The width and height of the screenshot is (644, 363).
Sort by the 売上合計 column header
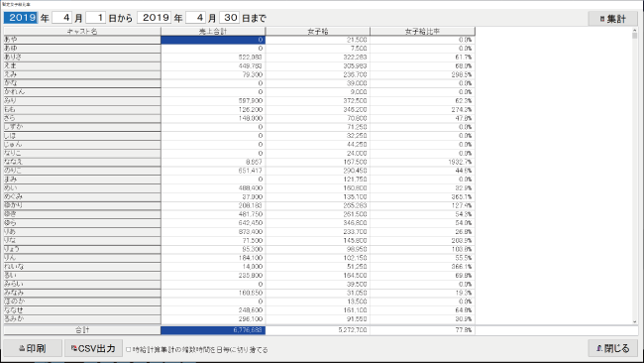pyautogui.click(x=213, y=32)
